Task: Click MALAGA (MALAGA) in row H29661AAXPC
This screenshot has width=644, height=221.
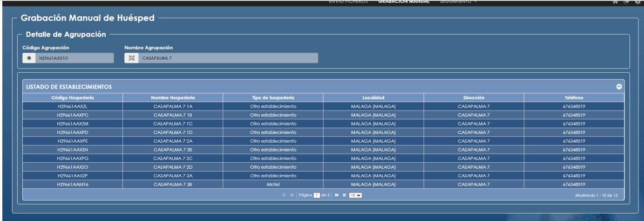Action: pyautogui.click(x=373, y=115)
